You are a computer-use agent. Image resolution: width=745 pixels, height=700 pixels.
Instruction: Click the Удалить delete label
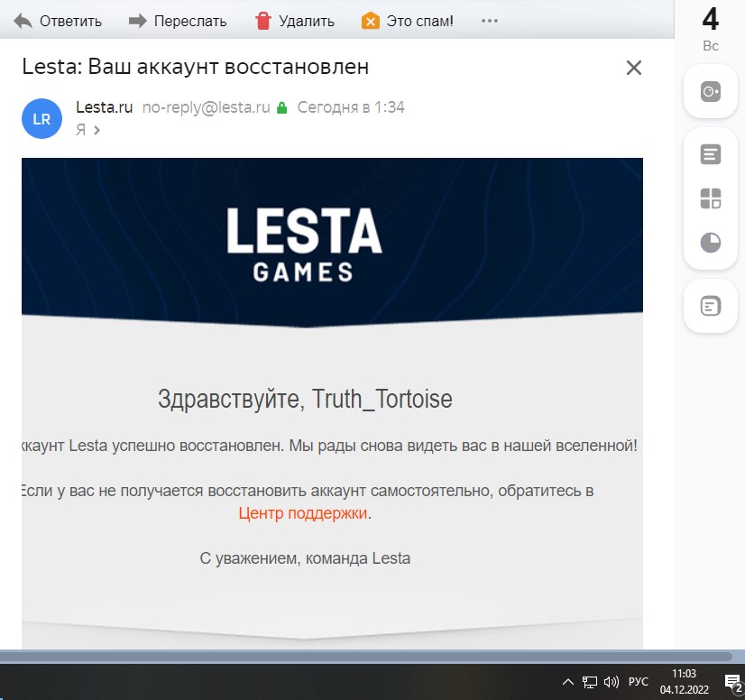(307, 21)
